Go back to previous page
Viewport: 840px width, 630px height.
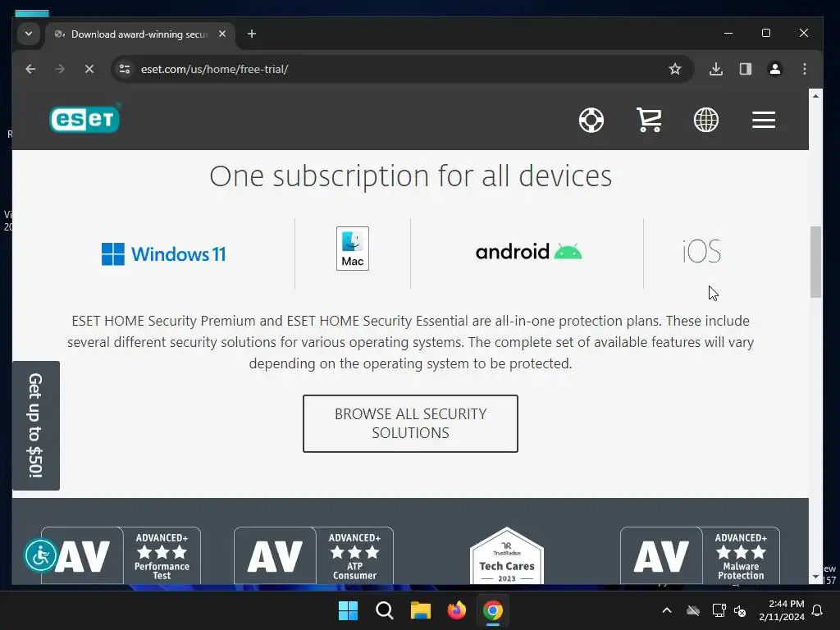[x=30, y=69]
